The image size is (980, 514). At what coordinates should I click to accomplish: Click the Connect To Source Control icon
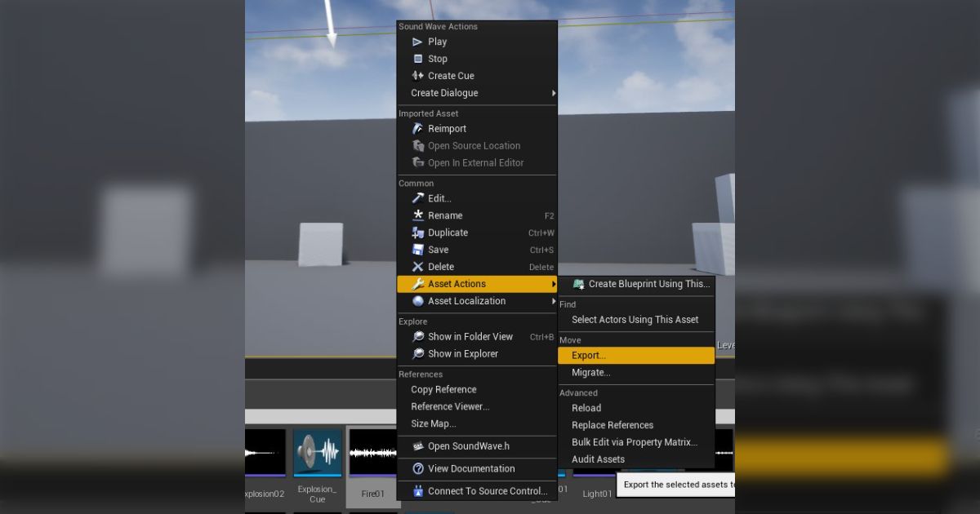point(418,490)
